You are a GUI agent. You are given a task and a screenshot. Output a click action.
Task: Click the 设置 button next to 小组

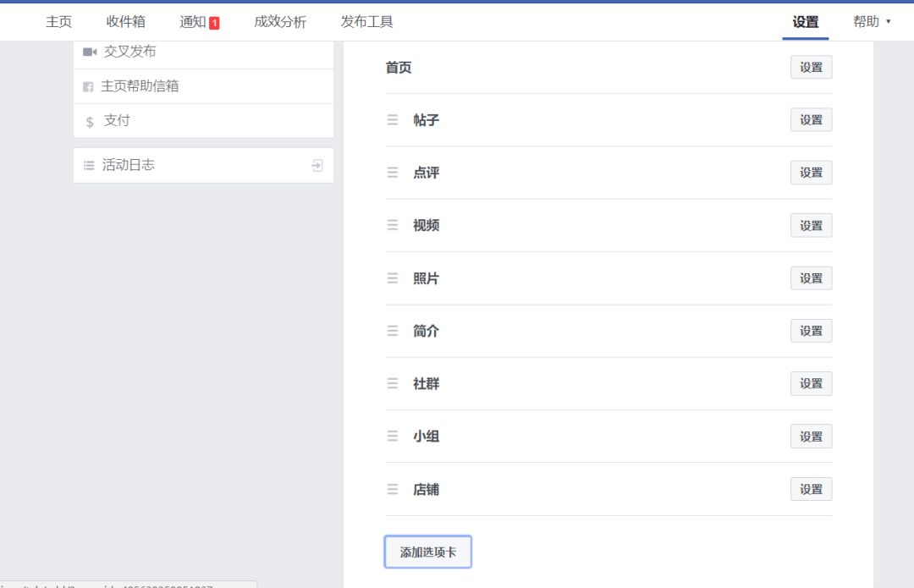pyautogui.click(x=810, y=436)
